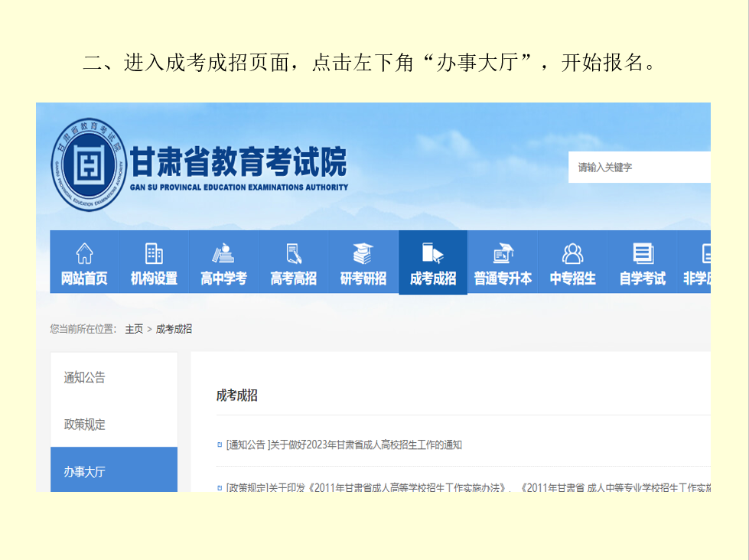The height and width of the screenshot is (560, 749).
Task: Click the computer icon above 普通专升本
Action: coord(503,253)
